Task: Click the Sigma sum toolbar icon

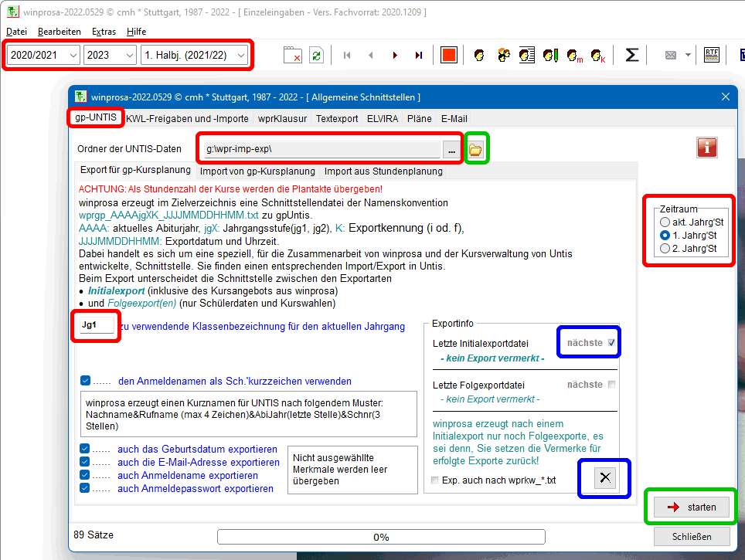Action: (x=631, y=55)
